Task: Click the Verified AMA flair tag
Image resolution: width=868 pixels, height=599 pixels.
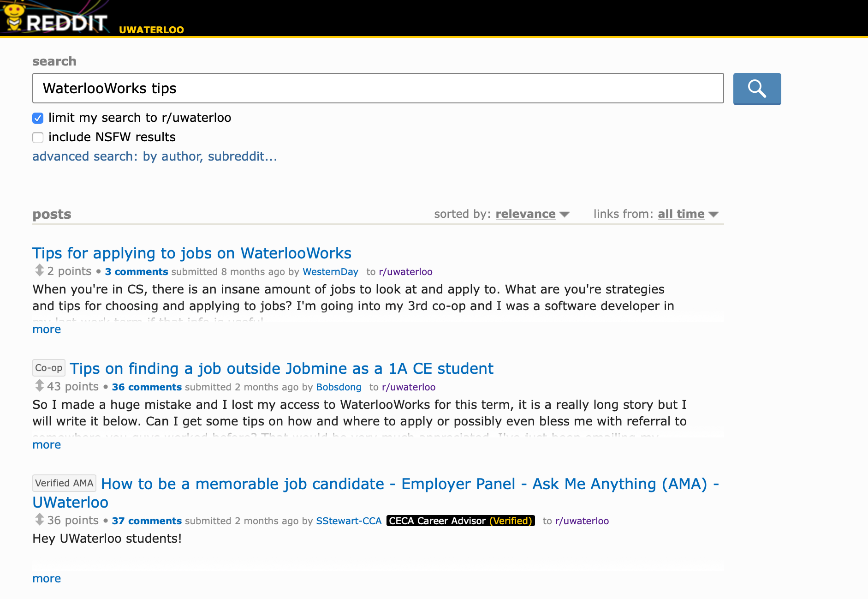Action: pos(64,483)
